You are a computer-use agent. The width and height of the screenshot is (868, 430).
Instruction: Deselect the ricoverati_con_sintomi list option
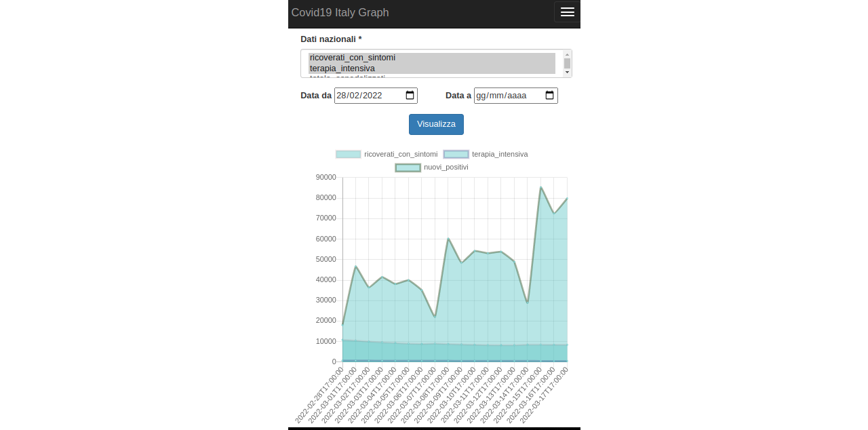[352, 58]
